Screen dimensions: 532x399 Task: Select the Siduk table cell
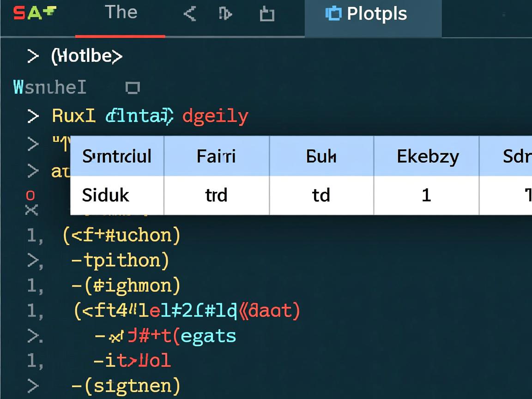106,195
